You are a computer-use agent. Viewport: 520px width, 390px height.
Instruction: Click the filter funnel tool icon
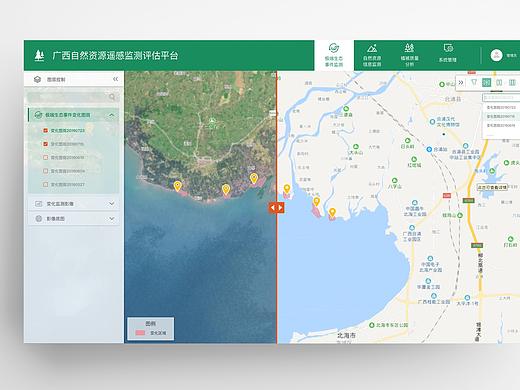coord(474,82)
